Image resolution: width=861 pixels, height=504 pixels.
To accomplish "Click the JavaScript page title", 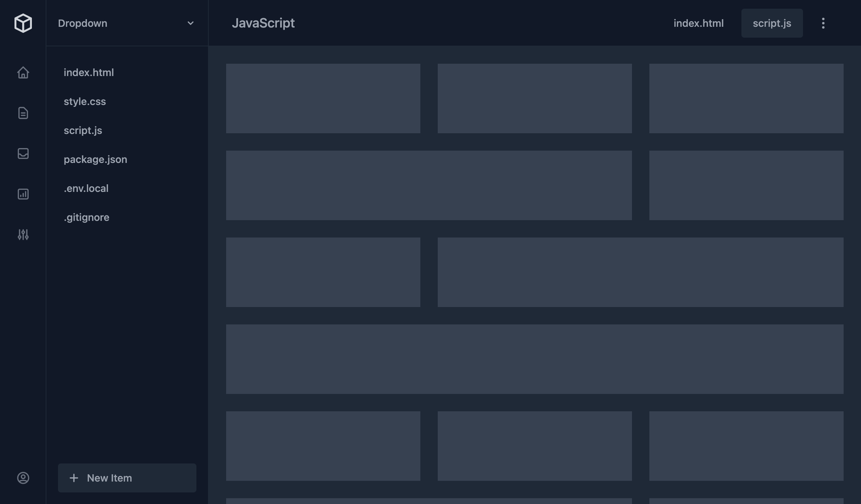I will [263, 23].
